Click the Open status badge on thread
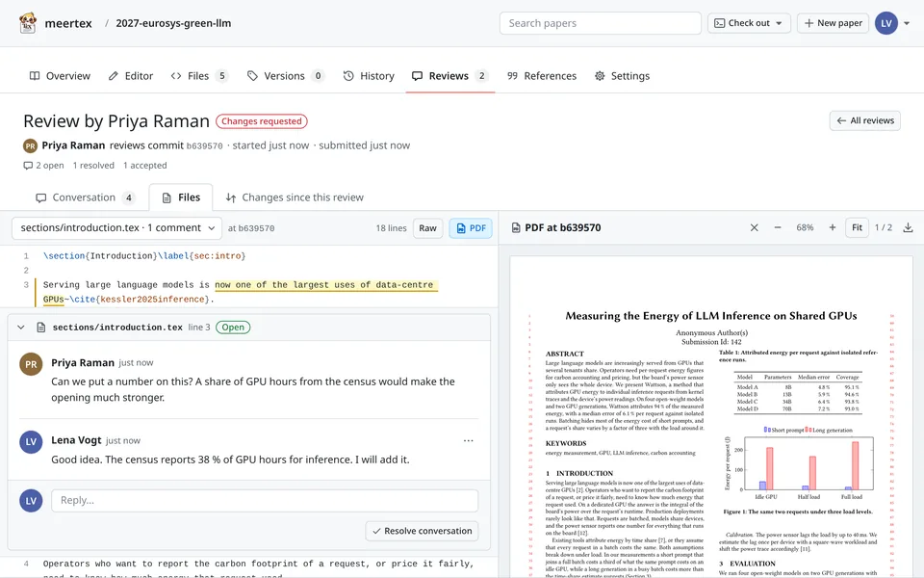Image resolution: width=924 pixels, height=578 pixels. click(233, 328)
